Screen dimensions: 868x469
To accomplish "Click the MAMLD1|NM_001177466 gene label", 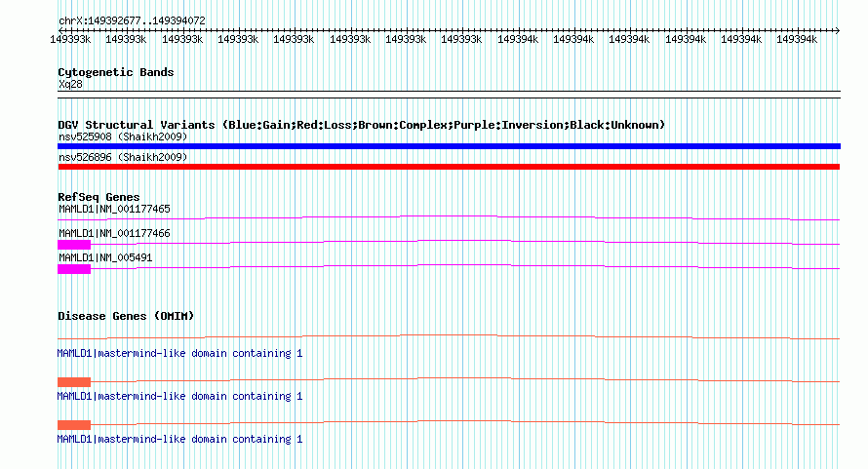I will pyautogui.click(x=114, y=233).
